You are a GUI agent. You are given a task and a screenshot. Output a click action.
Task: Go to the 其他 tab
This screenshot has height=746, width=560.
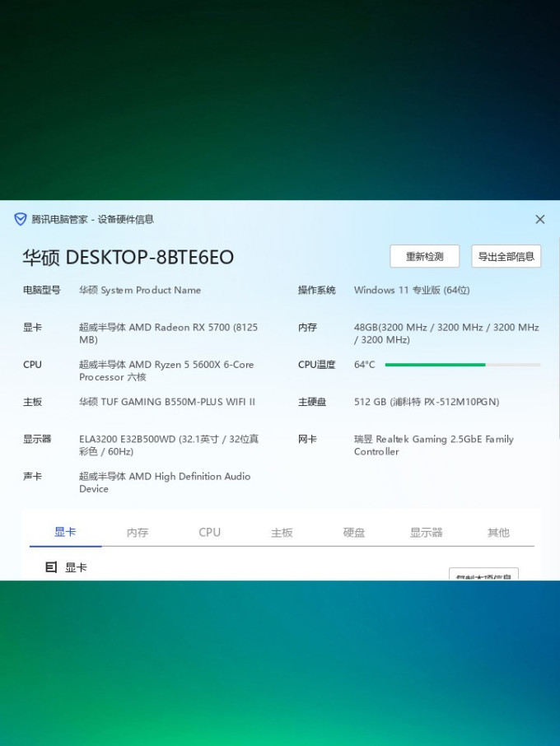(x=498, y=533)
